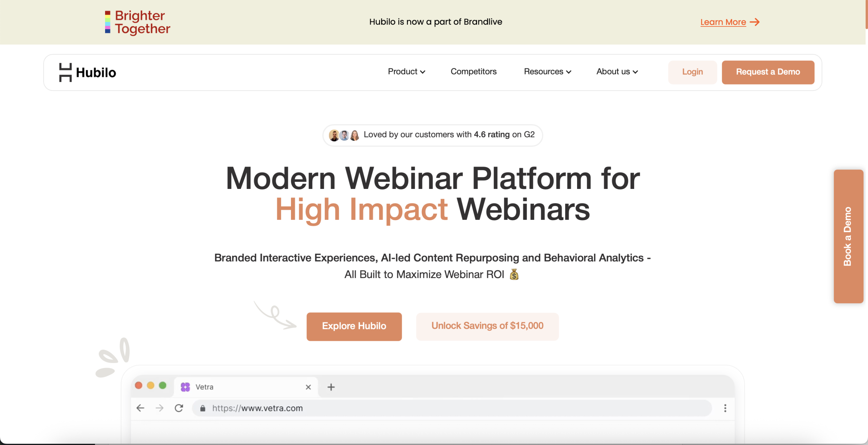Open the three-dot browser menu in the mockup
The height and width of the screenshot is (445, 868).
(725, 408)
